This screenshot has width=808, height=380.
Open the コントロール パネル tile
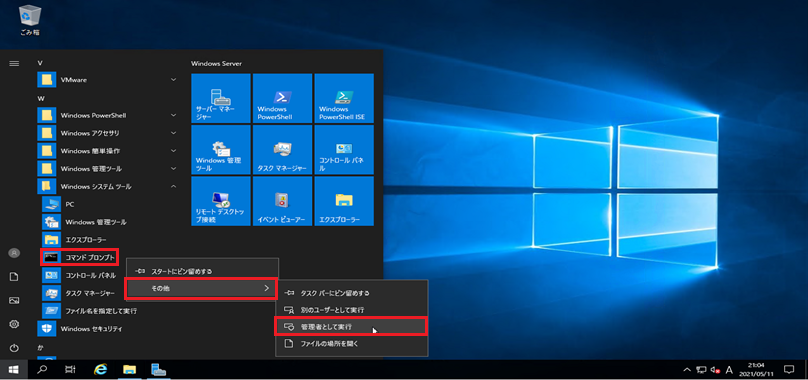point(344,150)
